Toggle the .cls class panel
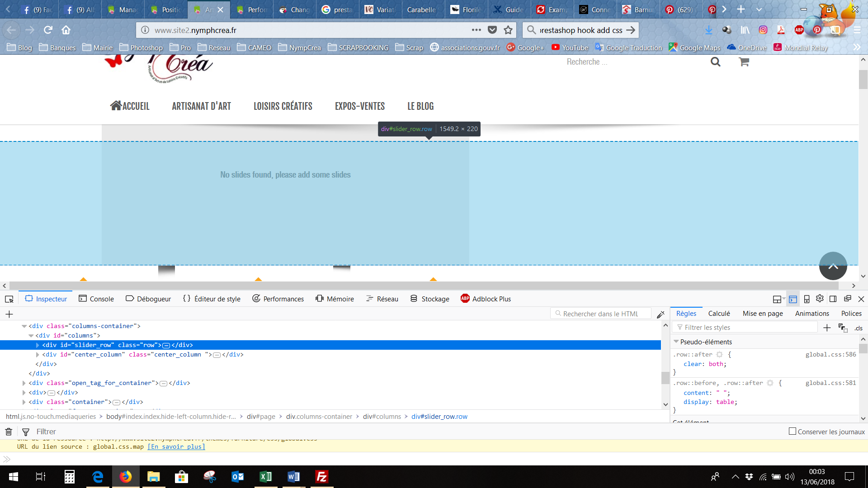Viewport: 868px width, 488px height. coord(859,328)
